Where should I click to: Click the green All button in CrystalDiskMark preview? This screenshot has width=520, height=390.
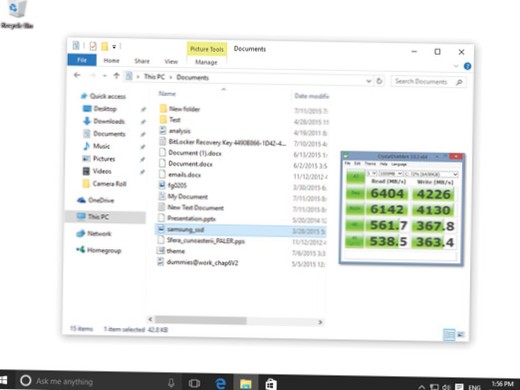click(x=355, y=176)
